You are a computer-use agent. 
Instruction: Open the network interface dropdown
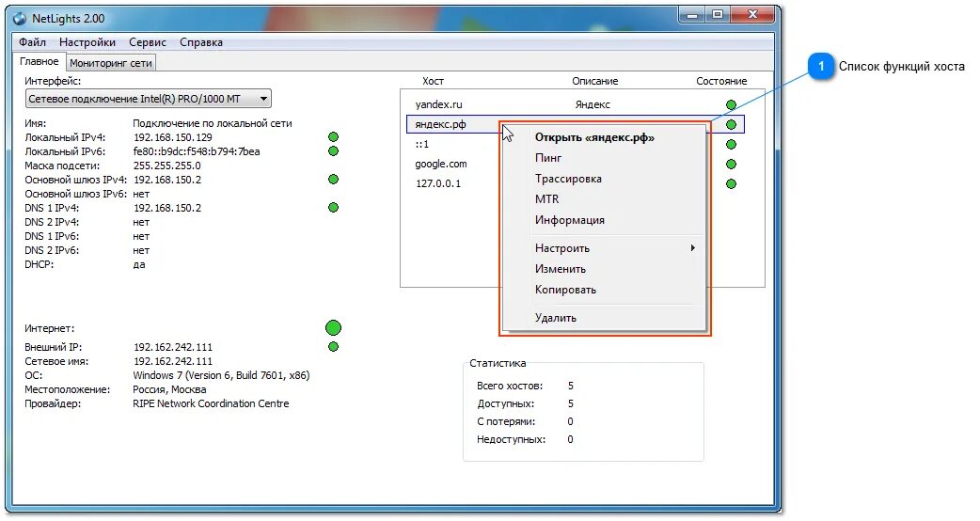[x=148, y=99]
